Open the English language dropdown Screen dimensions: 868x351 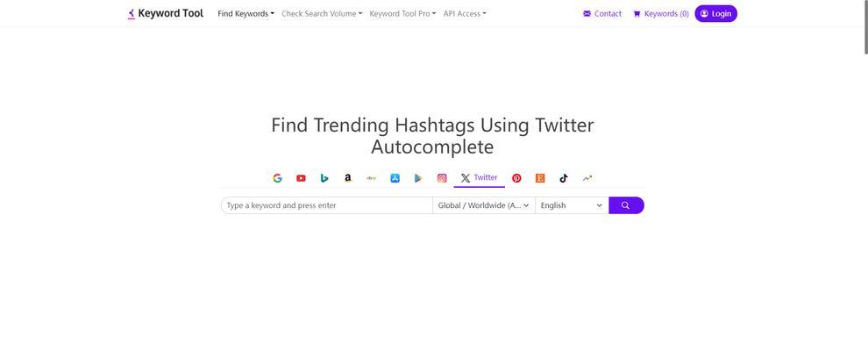click(x=572, y=205)
